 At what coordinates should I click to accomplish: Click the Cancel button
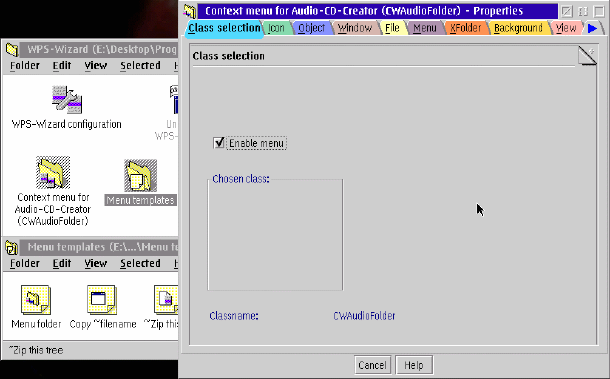click(x=372, y=365)
